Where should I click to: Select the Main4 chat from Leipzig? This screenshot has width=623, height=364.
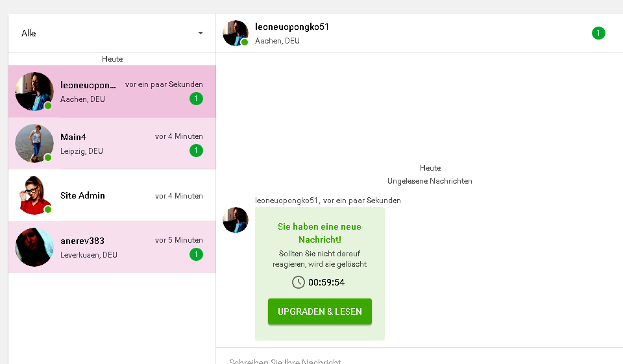123,143
